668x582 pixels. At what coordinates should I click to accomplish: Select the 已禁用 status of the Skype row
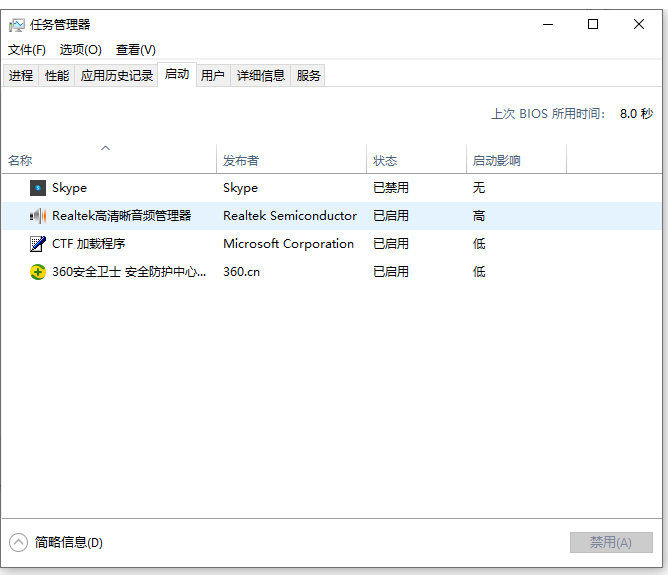(391, 188)
